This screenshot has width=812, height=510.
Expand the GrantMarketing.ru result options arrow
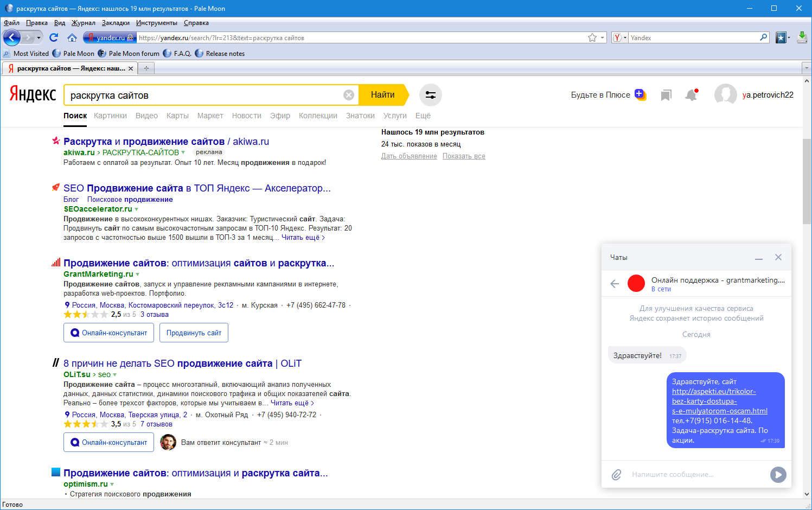click(x=137, y=275)
